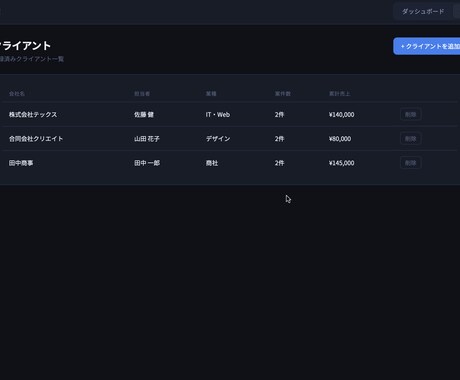
Task: Delete the 田中商事 client row
Action: (x=411, y=163)
